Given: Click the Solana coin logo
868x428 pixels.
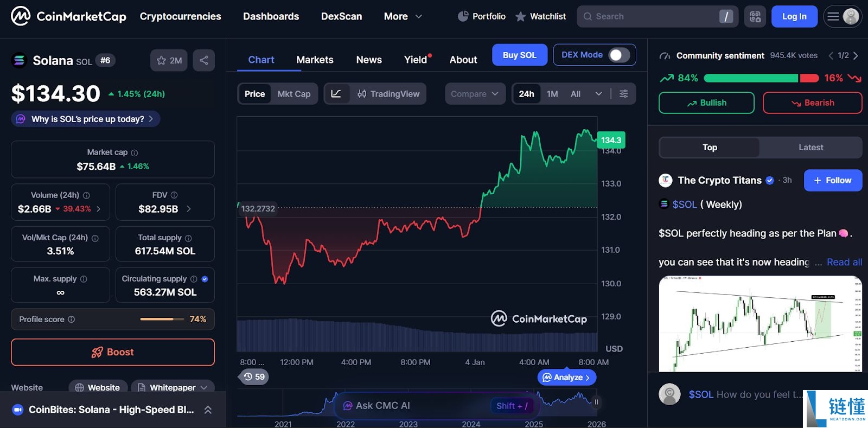Looking at the screenshot, I should coord(19,60).
